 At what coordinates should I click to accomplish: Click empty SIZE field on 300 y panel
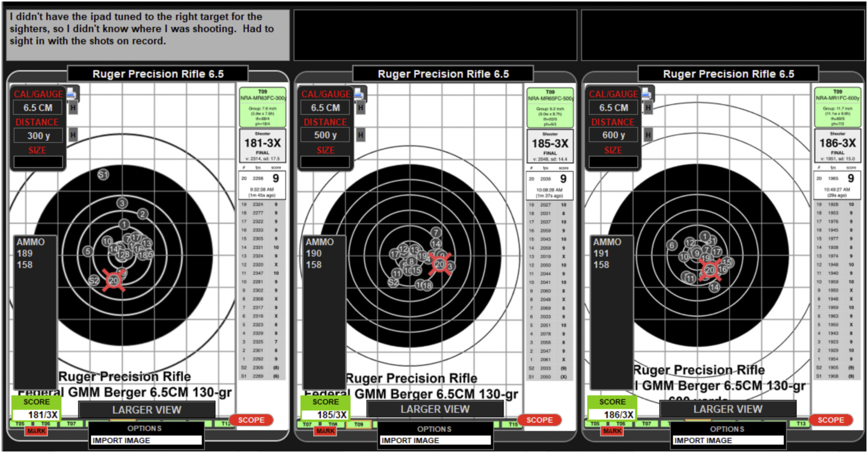point(38,162)
